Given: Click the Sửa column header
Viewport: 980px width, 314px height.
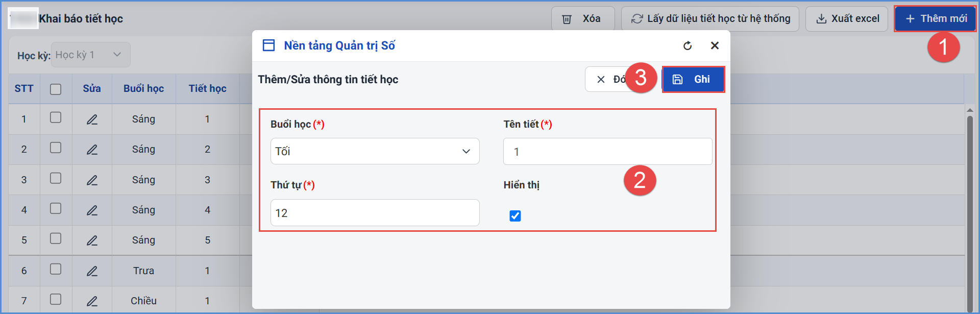Looking at the screenshot, I should (92, 88).
